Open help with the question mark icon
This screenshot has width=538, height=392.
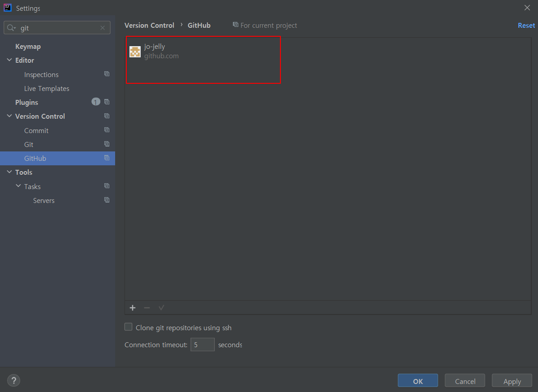(x=14, y=381)
